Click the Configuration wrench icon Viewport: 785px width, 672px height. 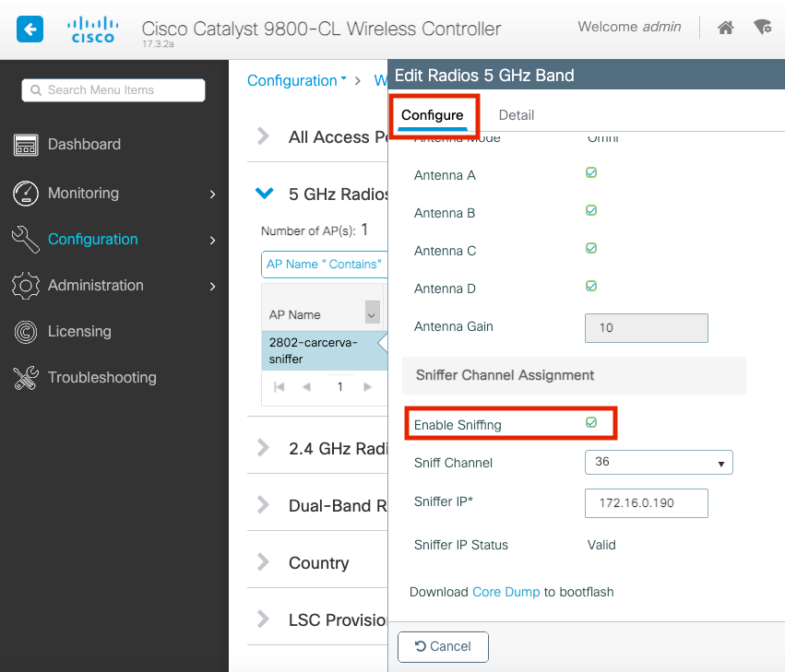click(x=25, y=240)
